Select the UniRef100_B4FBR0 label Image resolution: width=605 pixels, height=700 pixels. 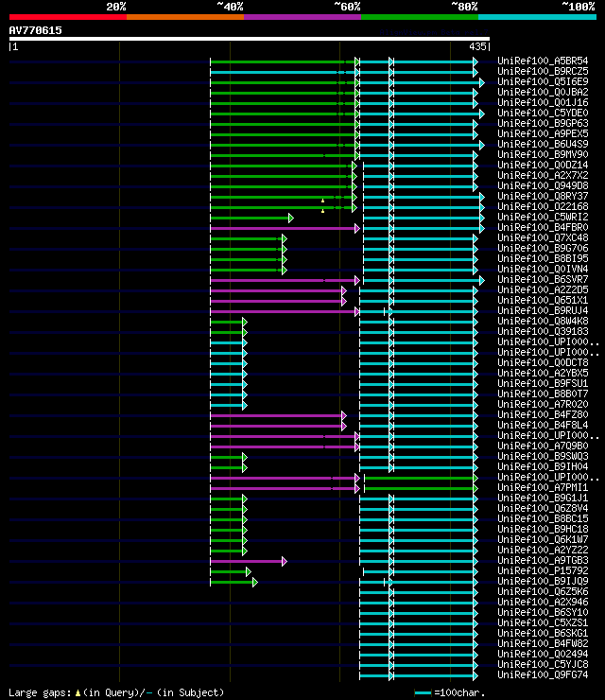(x=543, y=227)
